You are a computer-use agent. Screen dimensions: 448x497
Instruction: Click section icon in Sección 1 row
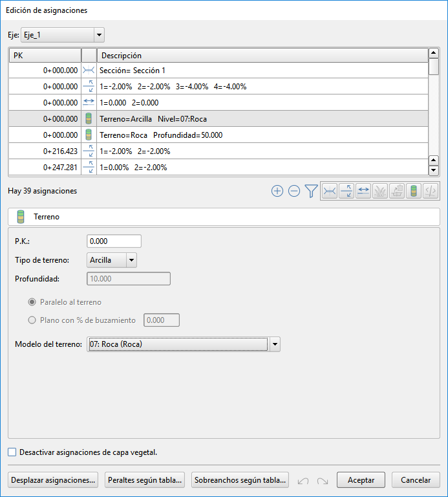pos(89,71)
